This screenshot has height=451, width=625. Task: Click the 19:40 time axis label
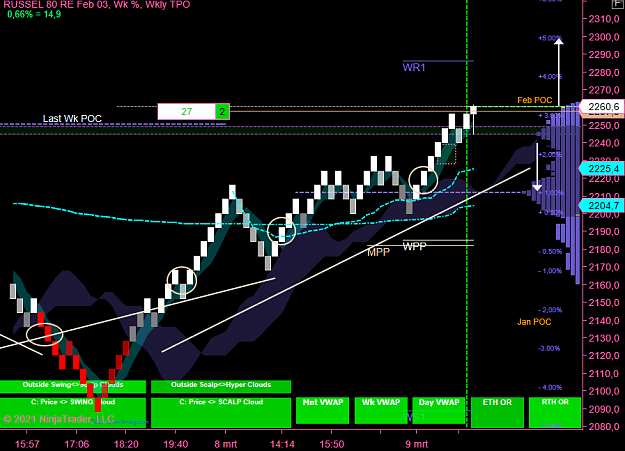[175, 444]
